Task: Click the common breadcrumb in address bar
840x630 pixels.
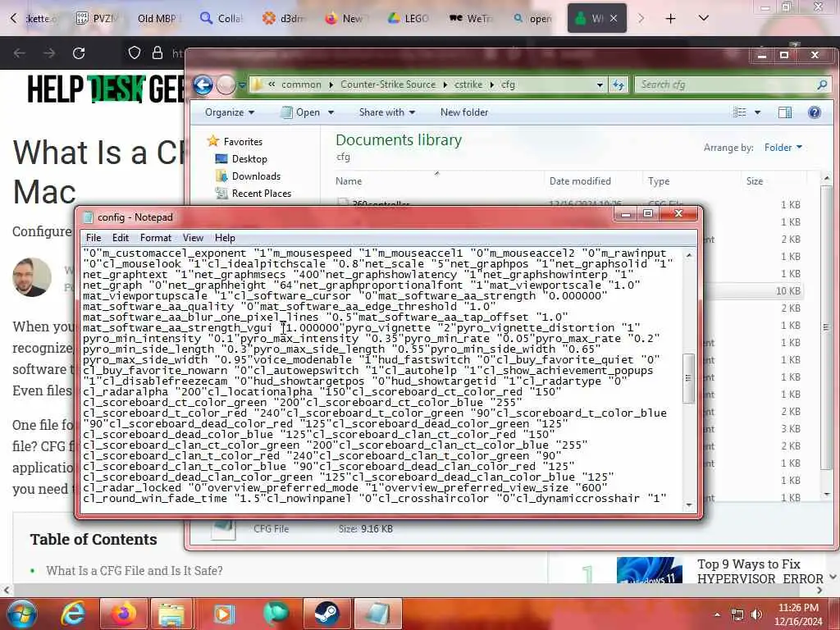Action: coord(301,84)
